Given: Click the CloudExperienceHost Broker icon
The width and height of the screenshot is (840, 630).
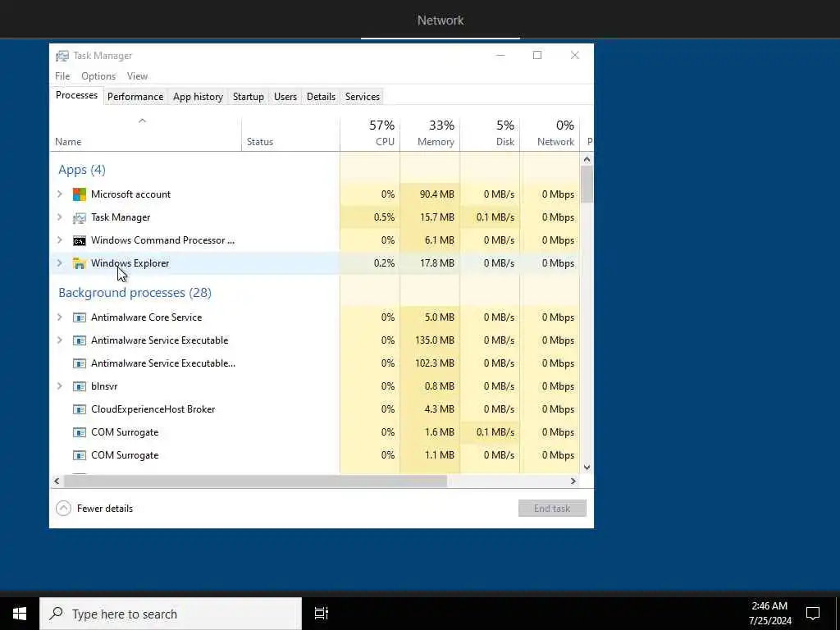Looking at the screenshot, I should [x=80, y=409].
